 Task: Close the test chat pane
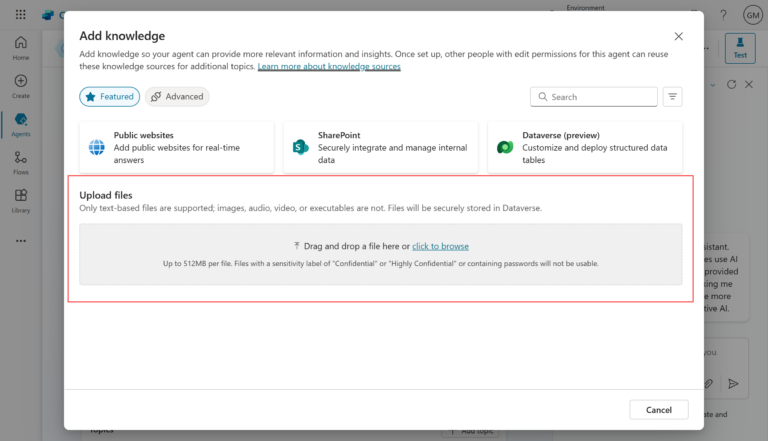[x=749, y=84]
